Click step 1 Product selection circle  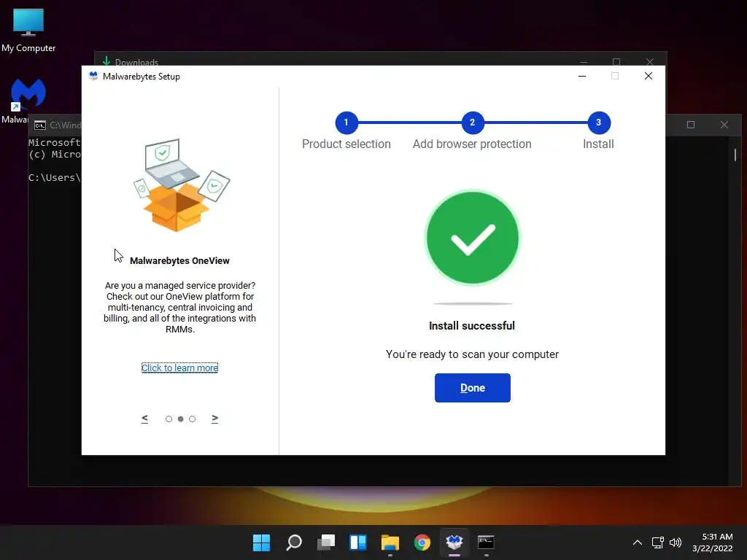click(347, 122)
